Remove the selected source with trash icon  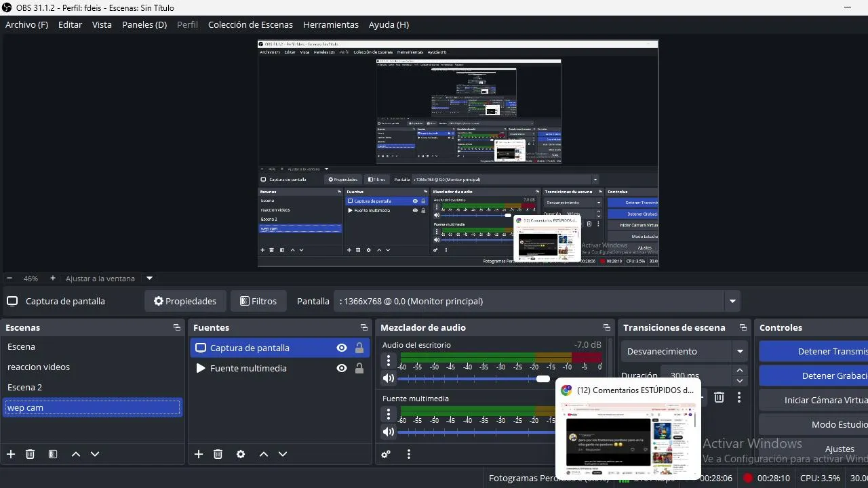tap(218, 454)
